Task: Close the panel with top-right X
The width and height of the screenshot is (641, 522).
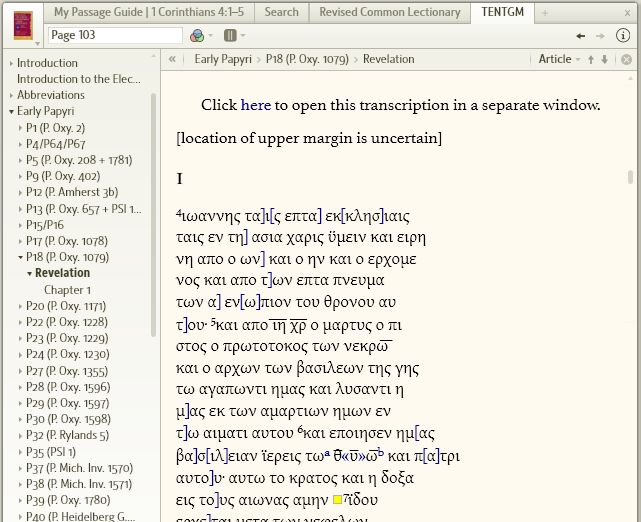Action: pyautogui.click(x=628, y=13)
